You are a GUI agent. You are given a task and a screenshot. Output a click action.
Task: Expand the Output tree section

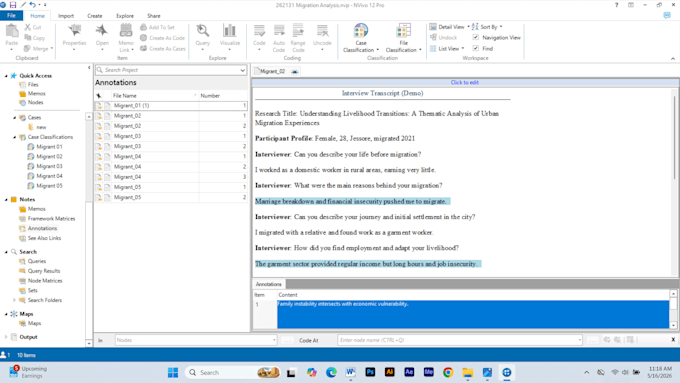[x=6, y=337]
